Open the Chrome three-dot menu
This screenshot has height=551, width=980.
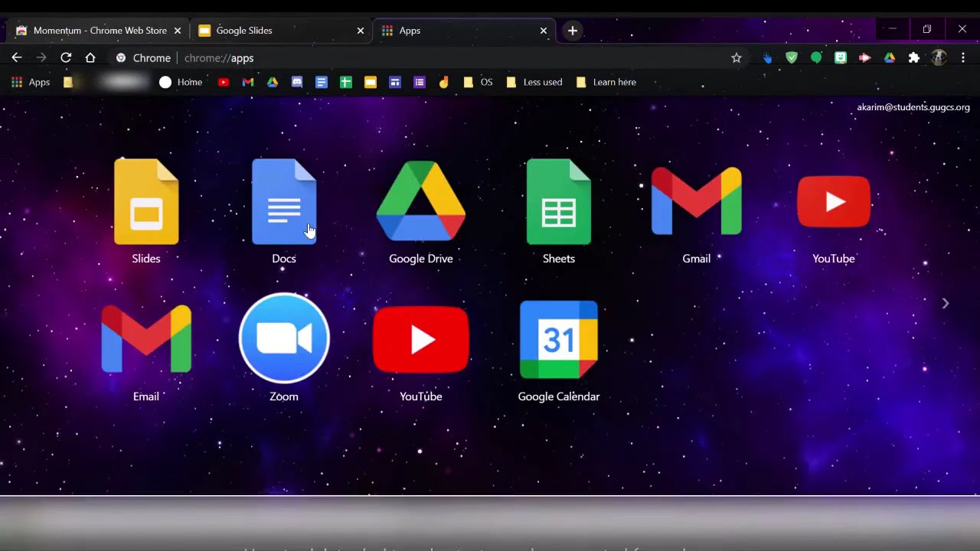[x=963, y=58]
